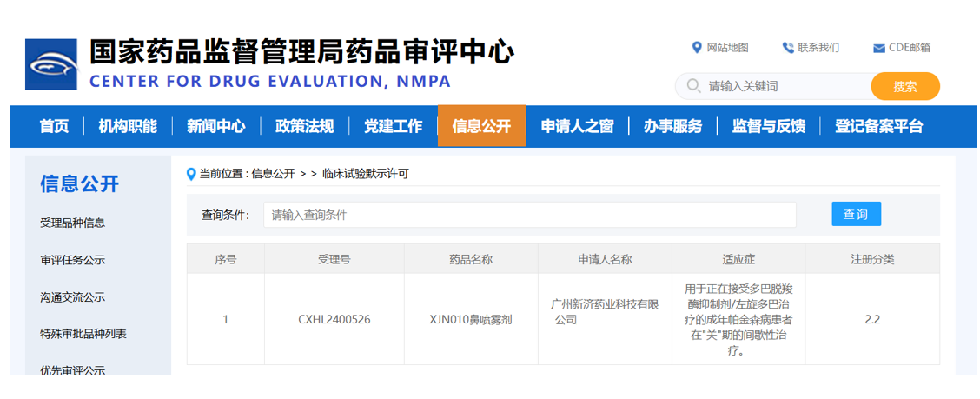Open 监督与反馈 navigation item

click(x=768, y=126)
